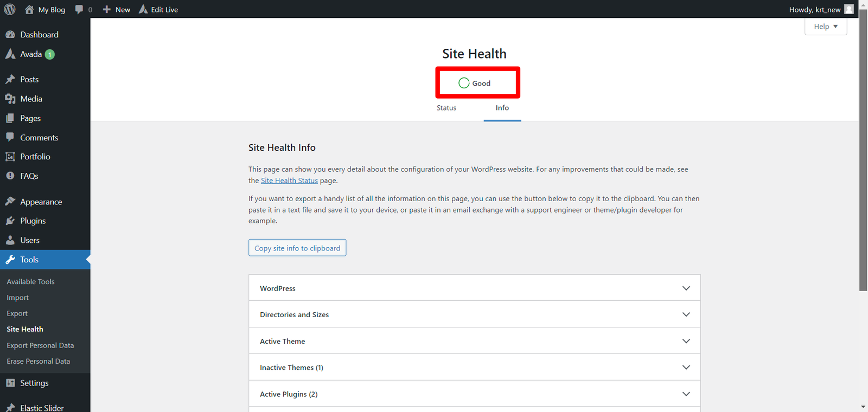
Task: Click the Pages document icon
Action: pos(10,118)
